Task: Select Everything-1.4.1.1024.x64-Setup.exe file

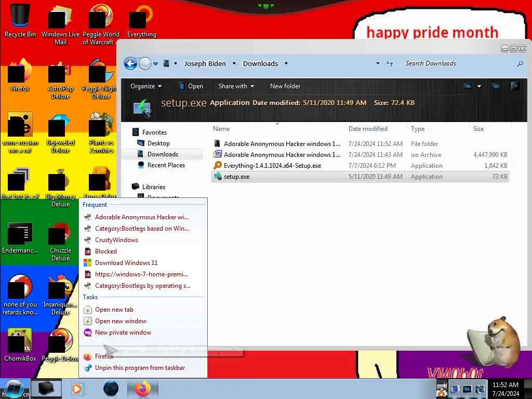Action: pyautogui.click(x=360, y=166)
